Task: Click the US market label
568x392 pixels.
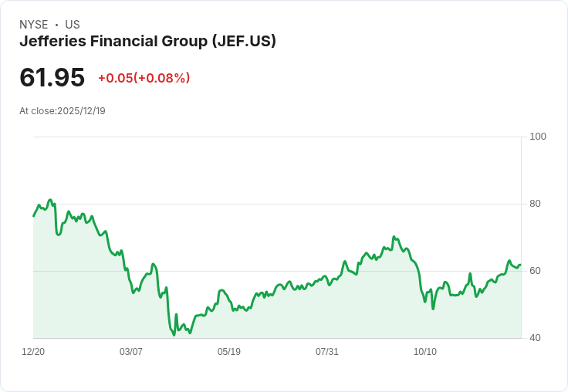Action: [73, 25]
